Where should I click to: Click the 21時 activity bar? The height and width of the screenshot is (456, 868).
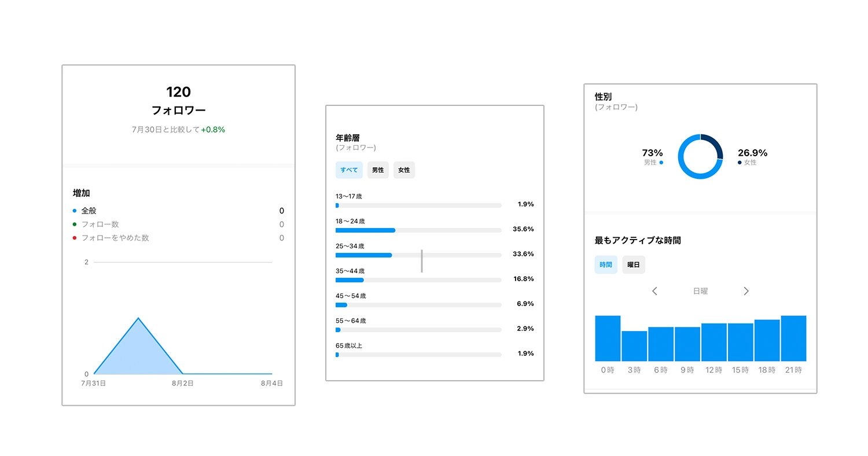[x=793, y=339]
